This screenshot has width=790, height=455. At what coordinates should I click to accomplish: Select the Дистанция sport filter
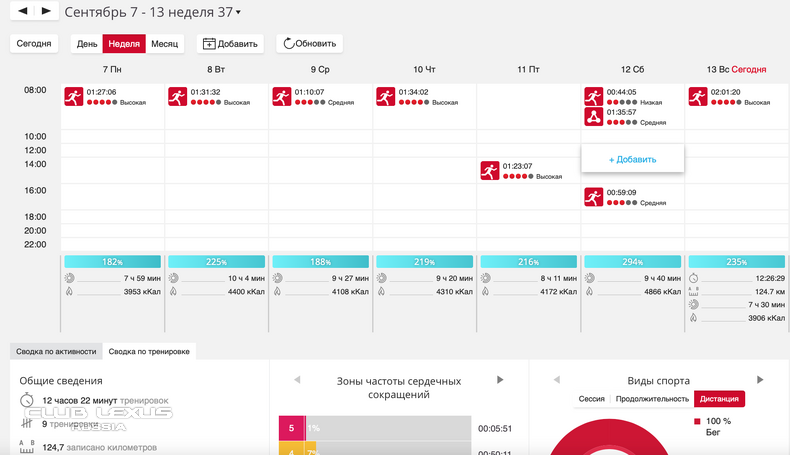(719, 399)
